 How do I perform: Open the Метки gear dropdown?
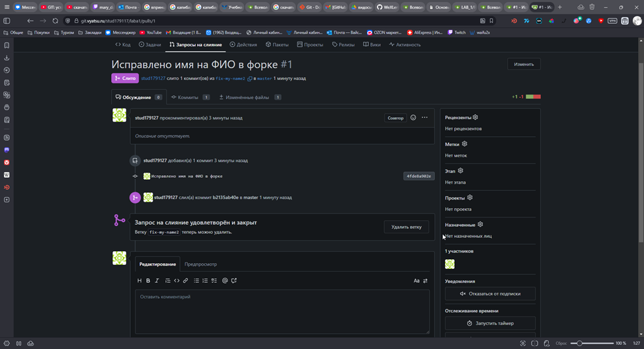[464, 143]
